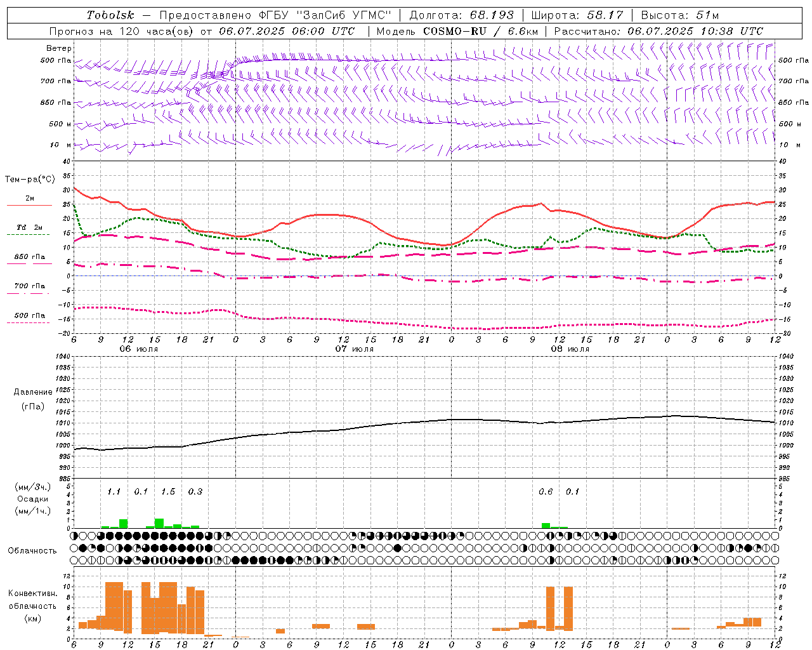Click the Облачность cloudiness label

32,550
